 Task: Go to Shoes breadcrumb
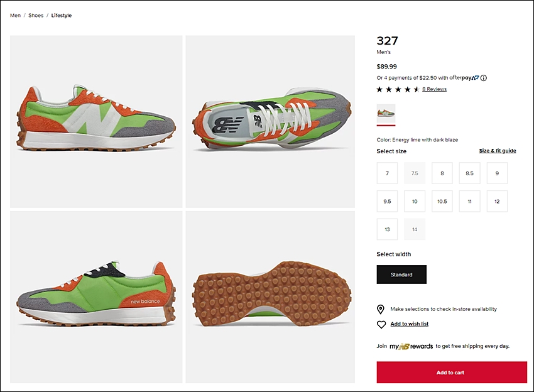(x=36, y=15)
